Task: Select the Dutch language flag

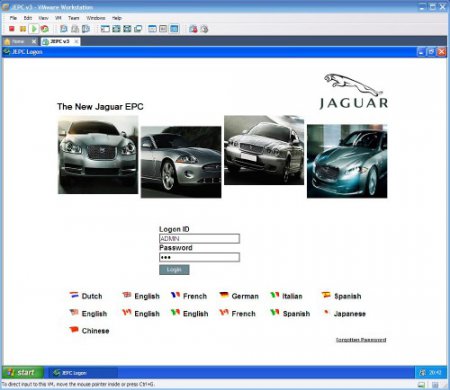Action: [74, 295]
